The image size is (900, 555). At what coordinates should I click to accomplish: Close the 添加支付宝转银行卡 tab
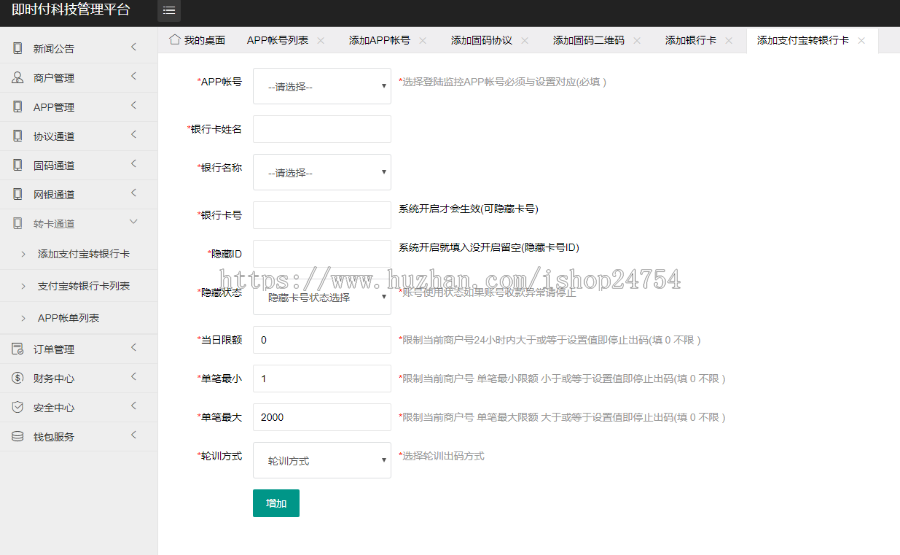pos(861,41)
